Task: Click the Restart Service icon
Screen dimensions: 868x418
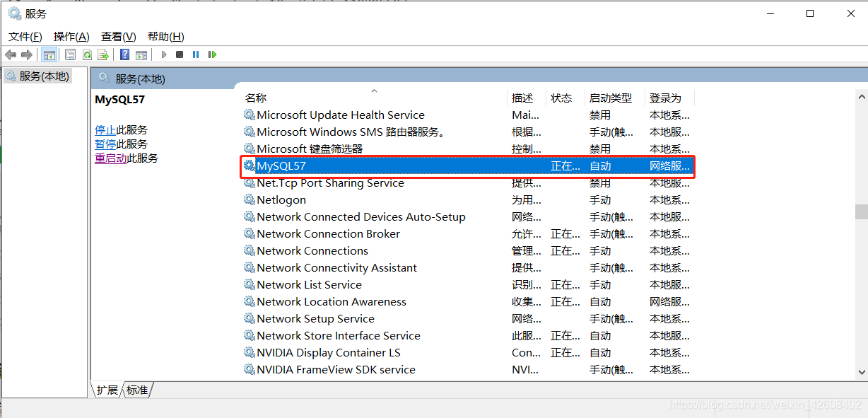Action: 212,54
